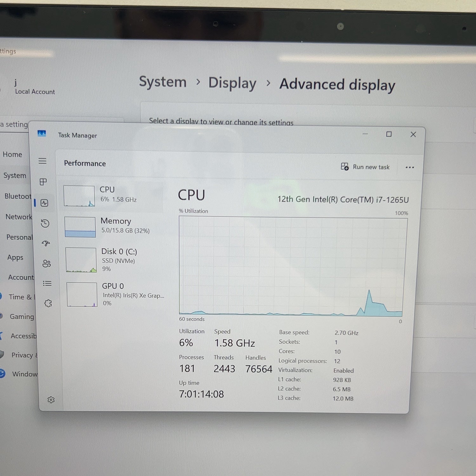Image resolution: width=476 pixels, height=476 pixels.
Task: Click the 12th Gen Intel Core i7-1265U label
Action: click(x=343, y=200)
